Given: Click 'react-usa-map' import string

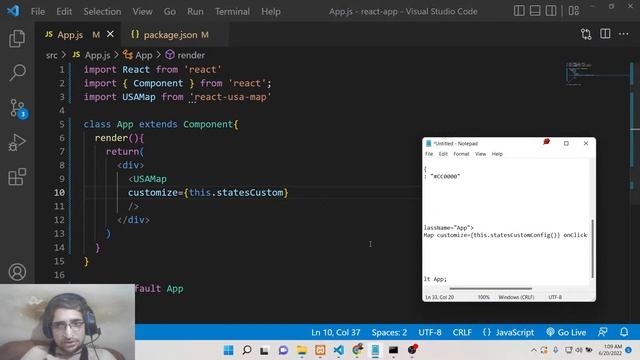Looking at the screenshot, I should tap(231, 97).
